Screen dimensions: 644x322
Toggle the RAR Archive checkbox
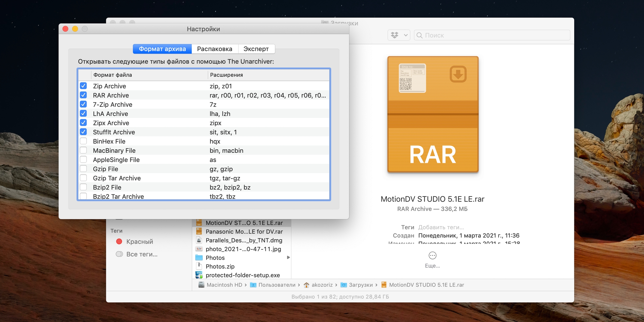click(83, 95)
